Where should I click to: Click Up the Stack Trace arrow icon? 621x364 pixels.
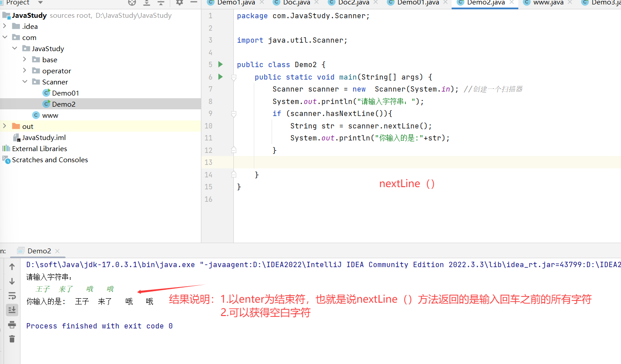pyautogui.click(x=12, y=266)
